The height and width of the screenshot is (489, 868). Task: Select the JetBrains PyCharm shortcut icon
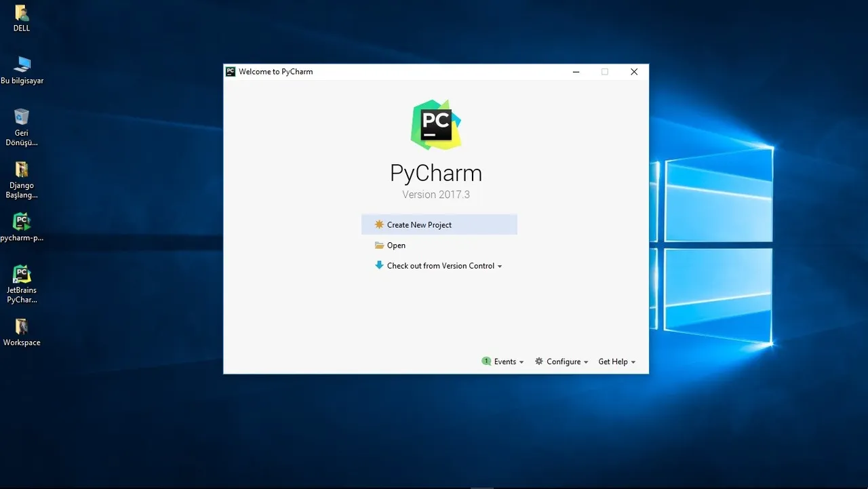(x=22, y=284)
